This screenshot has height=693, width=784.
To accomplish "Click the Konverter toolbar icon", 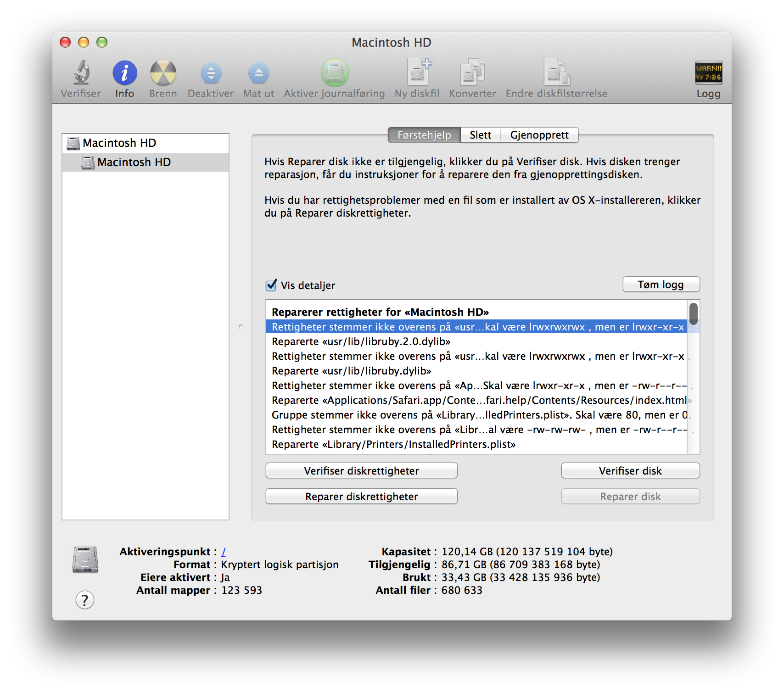I will (x=472, y=72).
